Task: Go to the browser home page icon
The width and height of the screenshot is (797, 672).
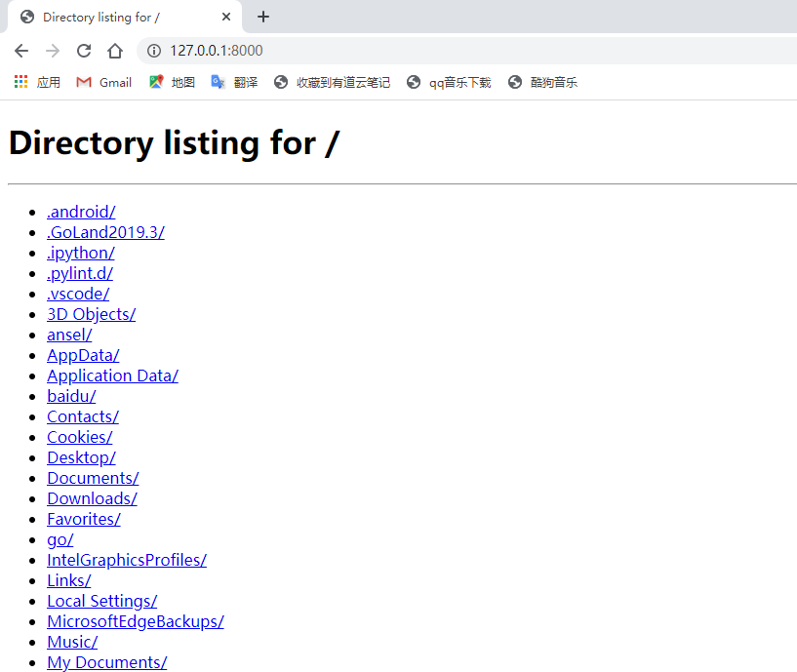Action: coord(115,51)
